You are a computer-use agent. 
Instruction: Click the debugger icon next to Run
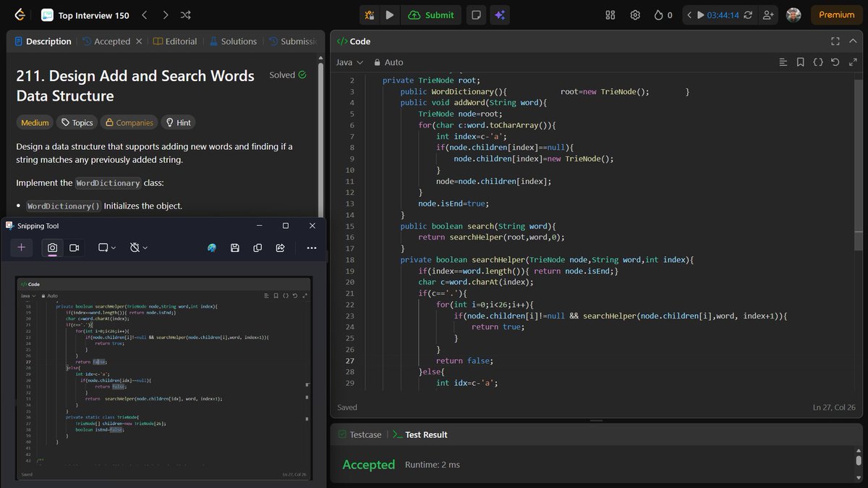click(x=370, y=14)
